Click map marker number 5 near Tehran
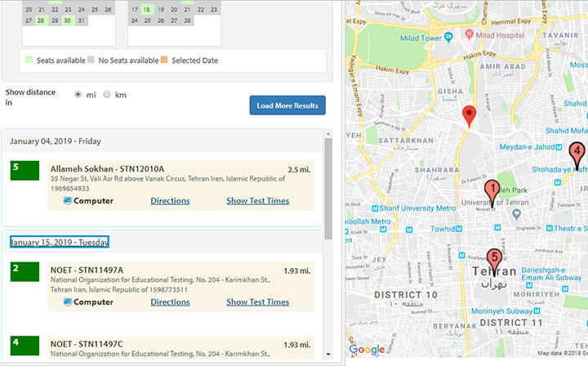 point(494,261)
